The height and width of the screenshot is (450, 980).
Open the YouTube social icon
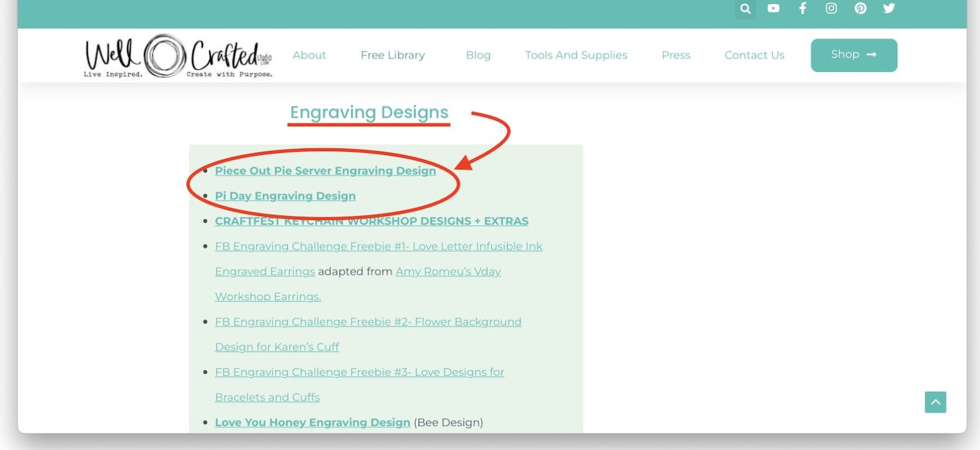[773, 8]
